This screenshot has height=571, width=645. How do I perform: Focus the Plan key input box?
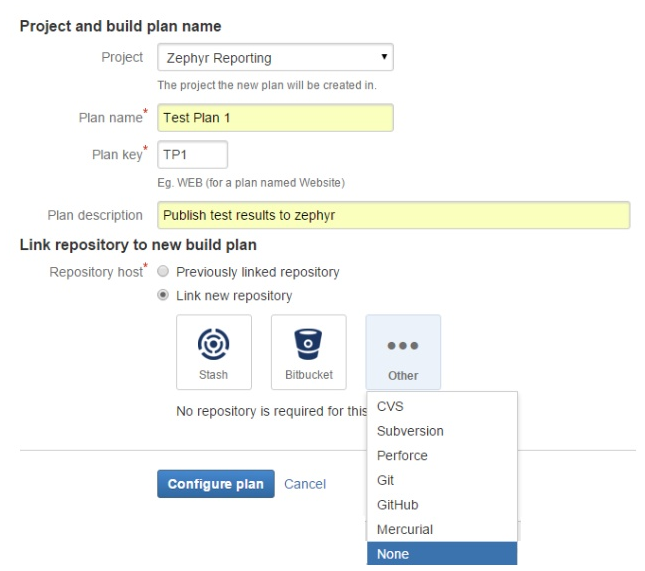[193, 155]
